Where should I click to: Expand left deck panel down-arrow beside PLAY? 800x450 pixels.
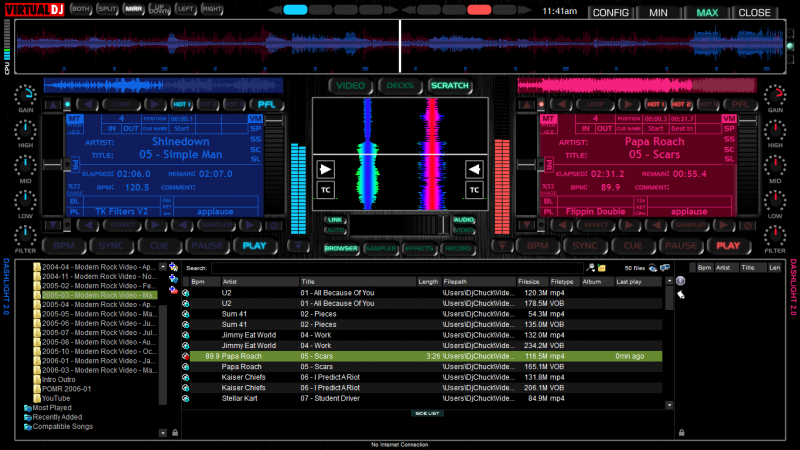coord(298,246)
